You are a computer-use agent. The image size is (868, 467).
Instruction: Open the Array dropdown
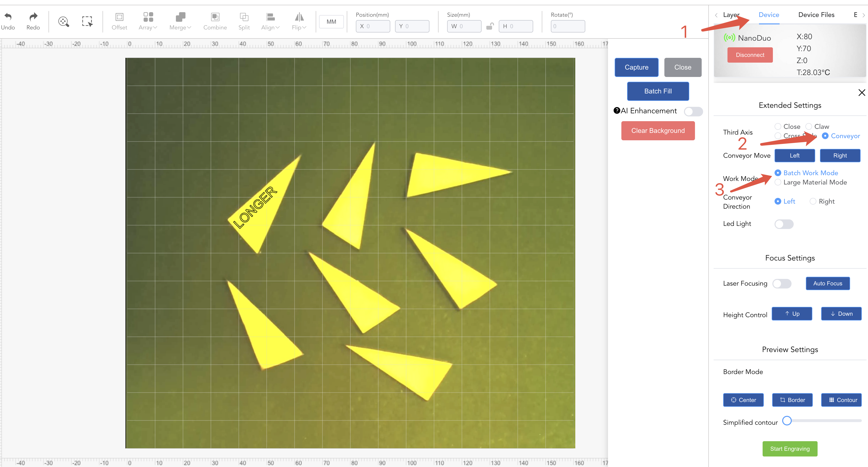coord(148,22)
